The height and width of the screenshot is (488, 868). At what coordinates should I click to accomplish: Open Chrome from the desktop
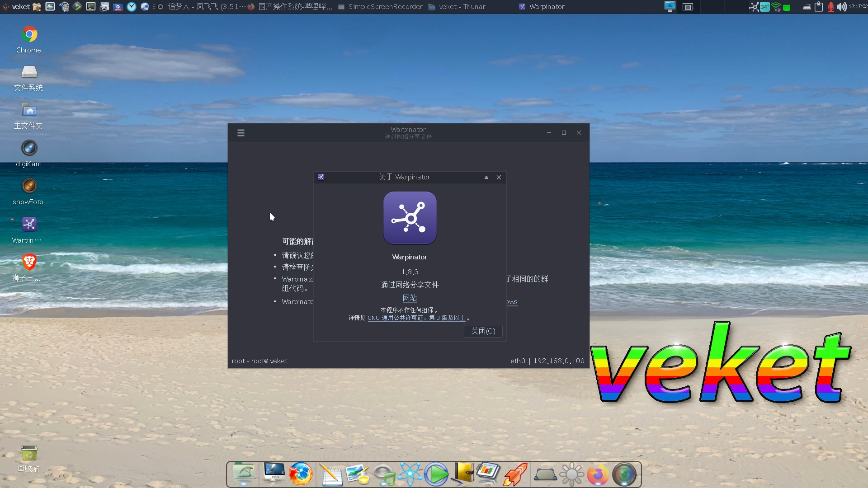coord(28,34)
